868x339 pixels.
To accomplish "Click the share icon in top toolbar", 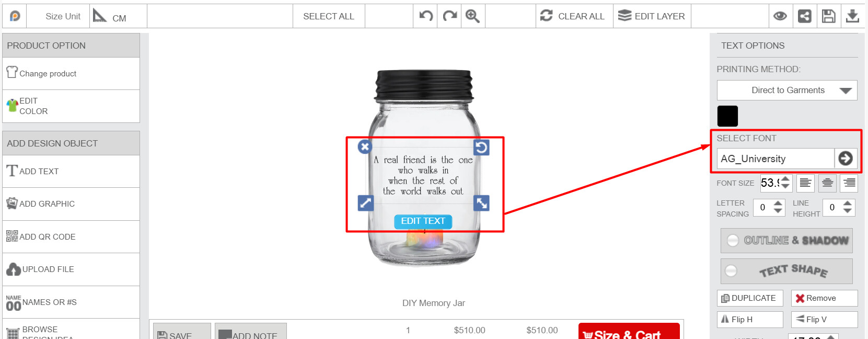I will [805, 16].
